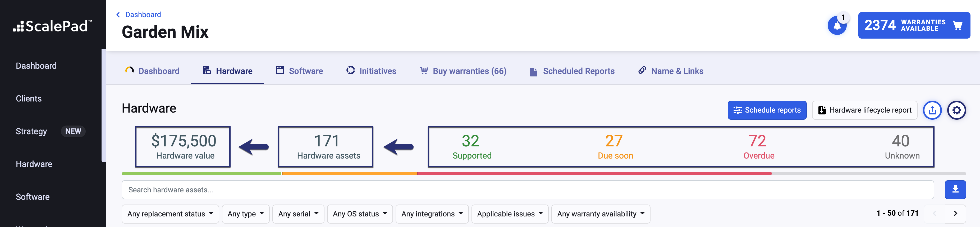Image resolution: width=980 pixels, height=227 pixels.
Task: Open Hardware in the sidebar
Action: (34, 164)
